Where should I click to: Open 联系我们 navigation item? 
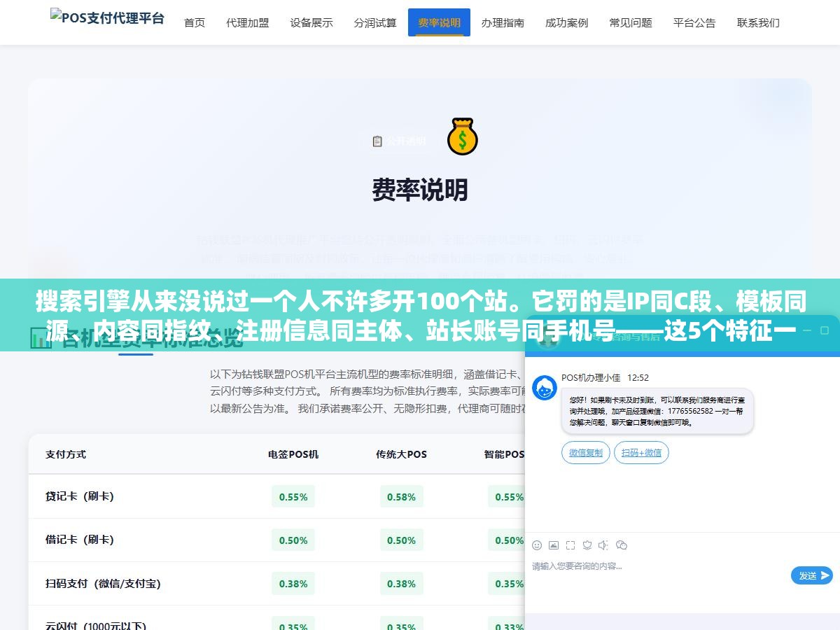[758, 22]
